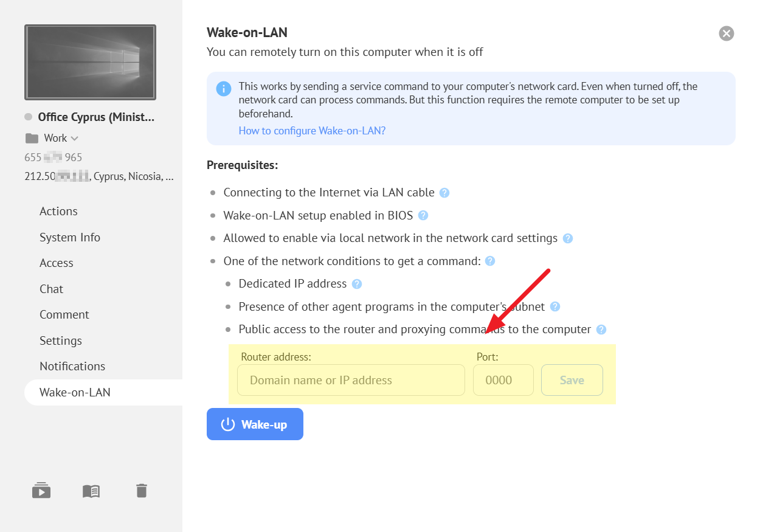This screenshot has height=532, width=760.
Task: Go to System Info section
Action: pyautogui.click(x=70, y=237)
